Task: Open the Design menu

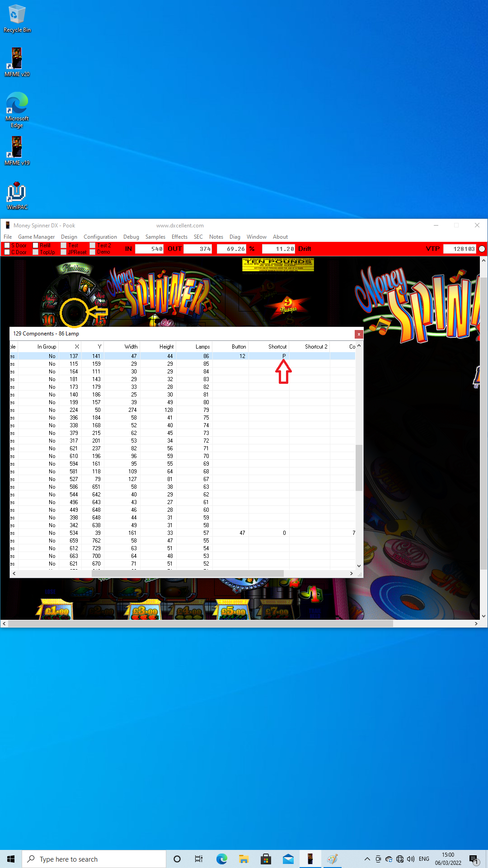Action: click(x=69, y=237)
